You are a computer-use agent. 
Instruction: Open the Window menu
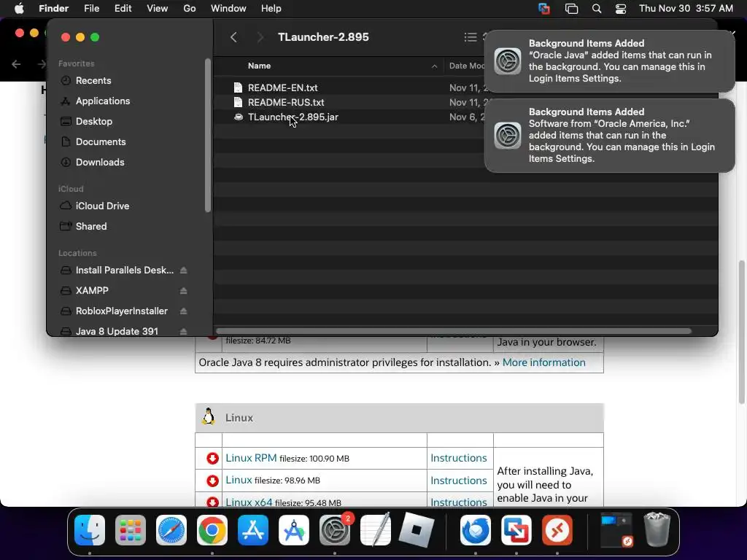(228, 9)
